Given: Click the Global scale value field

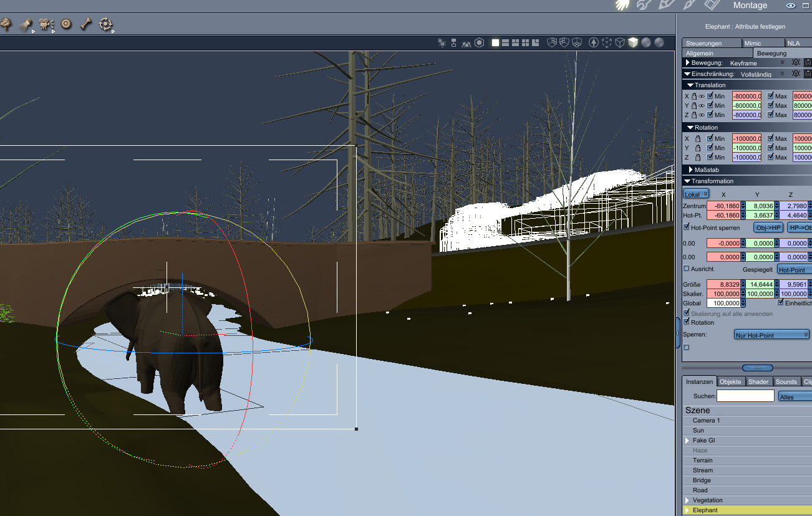Looking at the screenshot, I should click(723, 303).
